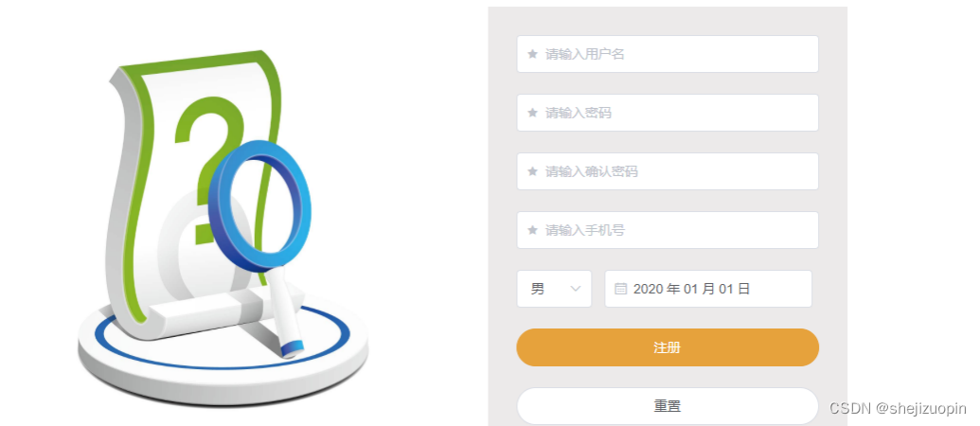Viewport: 980px width, 426px height.
Task: Click the star icon in phone number field
Action: pyautogui.click(x=532, y=230)
